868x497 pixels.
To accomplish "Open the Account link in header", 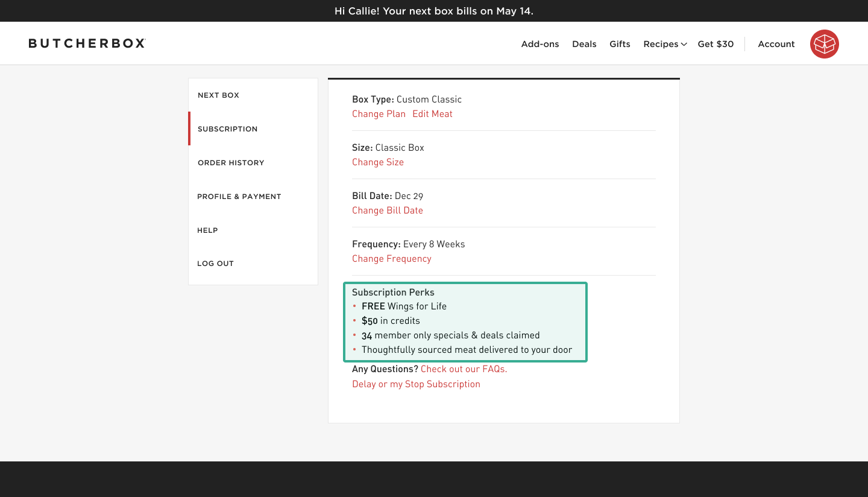I will tap(776, 44).
